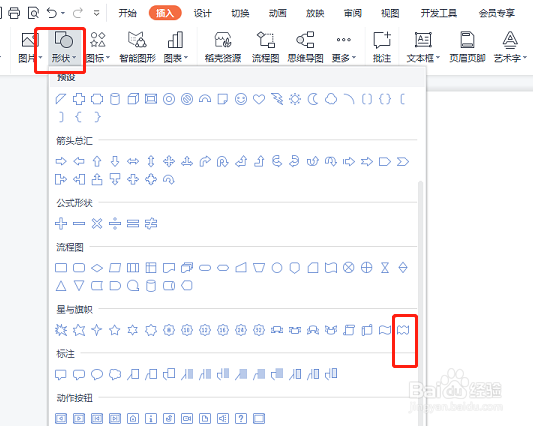Viewport: 533px width, 426px height.
Task: Open the 会员专享 tab
Action: coord(497,13)
